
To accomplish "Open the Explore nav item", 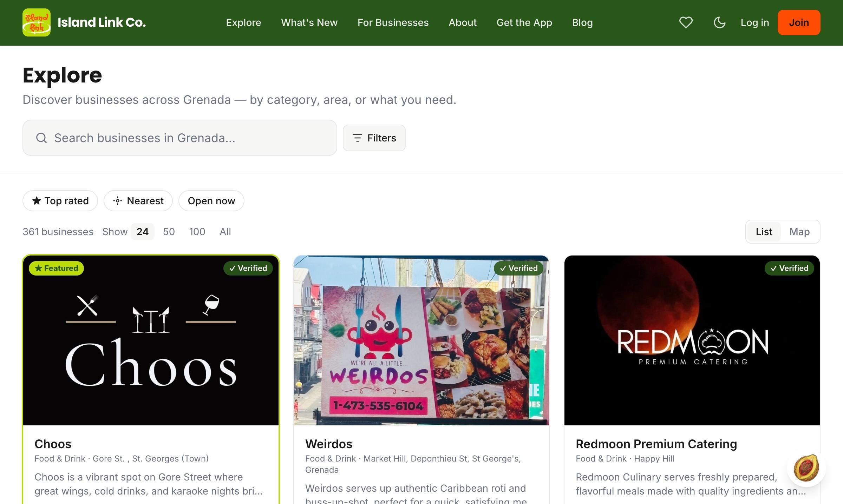I will [243, 22].
